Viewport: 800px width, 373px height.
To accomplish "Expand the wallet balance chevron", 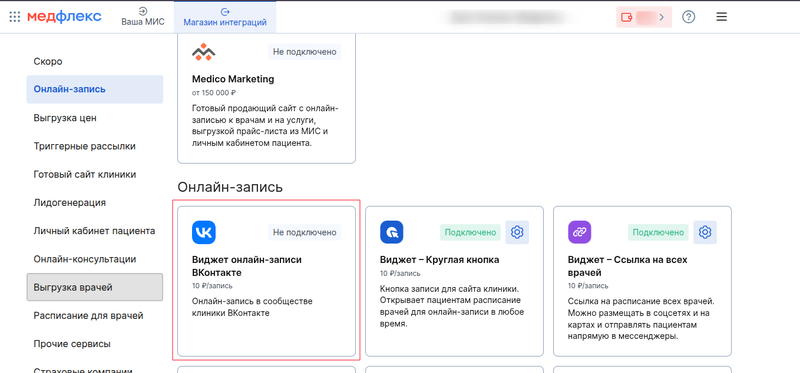I will (661, 17).
